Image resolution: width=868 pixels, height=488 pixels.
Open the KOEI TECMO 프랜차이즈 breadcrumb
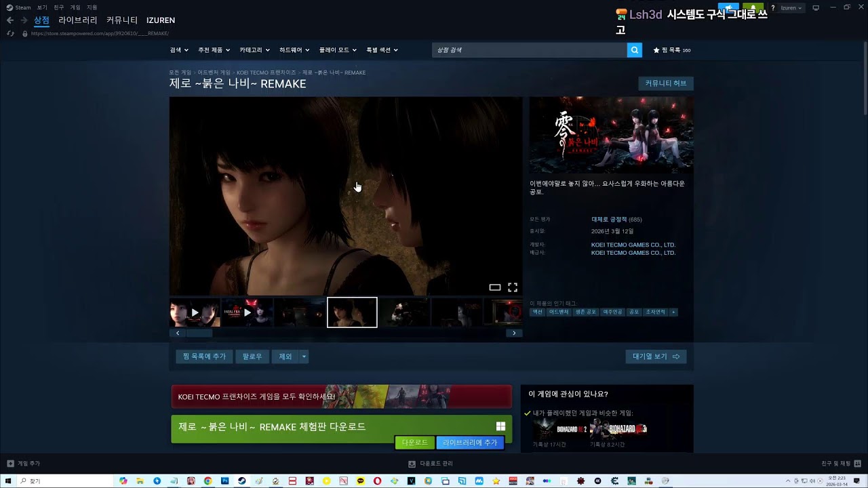coord(267,73)
